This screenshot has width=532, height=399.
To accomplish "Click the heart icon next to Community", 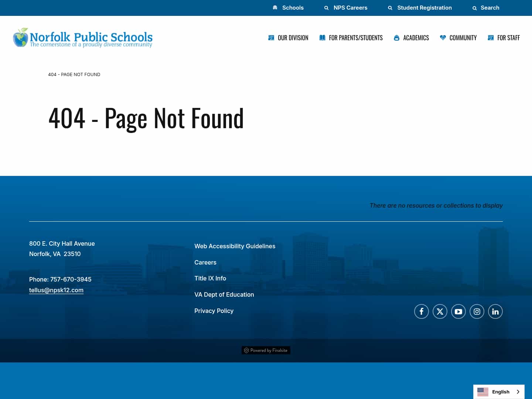I will click(x=443, y=37).
